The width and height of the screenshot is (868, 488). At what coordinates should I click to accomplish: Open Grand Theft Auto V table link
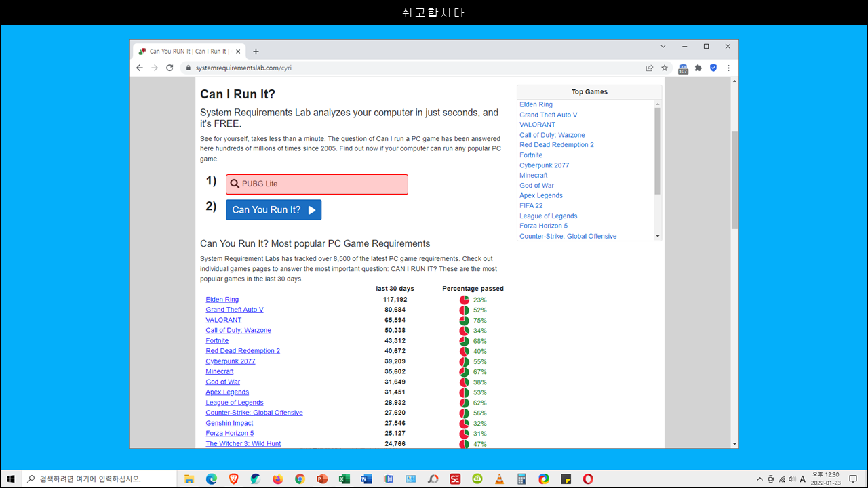(x=235, y=310)
